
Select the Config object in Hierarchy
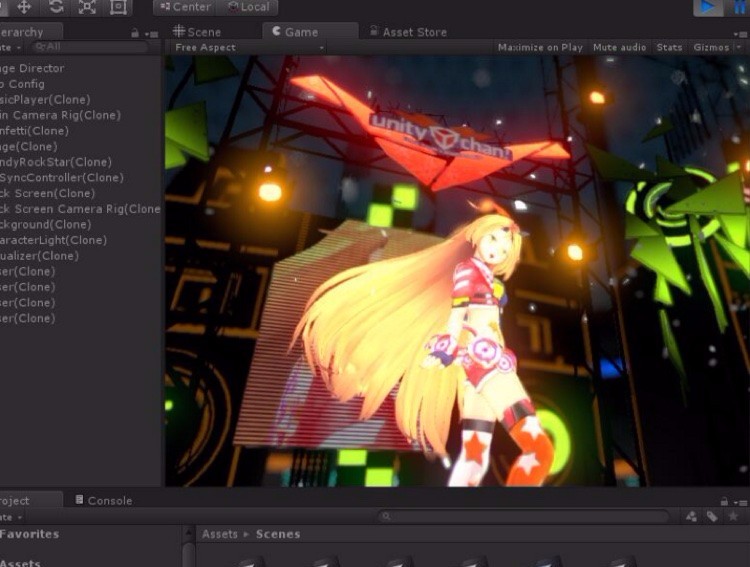pyautogui.click(x=80, y=84)
